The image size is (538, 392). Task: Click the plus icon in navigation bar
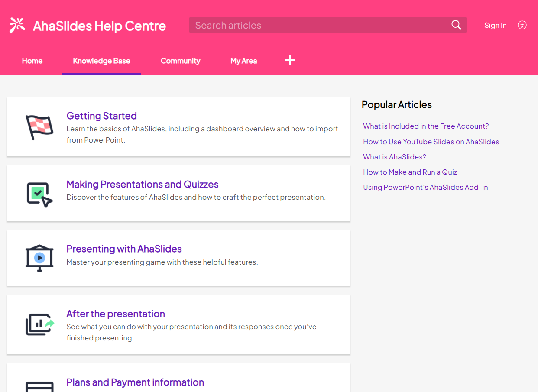pyautogui.click(x=290, y=61)
